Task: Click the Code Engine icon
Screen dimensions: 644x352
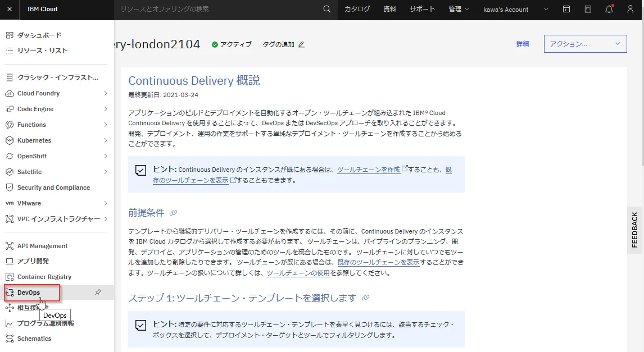Action: 10,109
